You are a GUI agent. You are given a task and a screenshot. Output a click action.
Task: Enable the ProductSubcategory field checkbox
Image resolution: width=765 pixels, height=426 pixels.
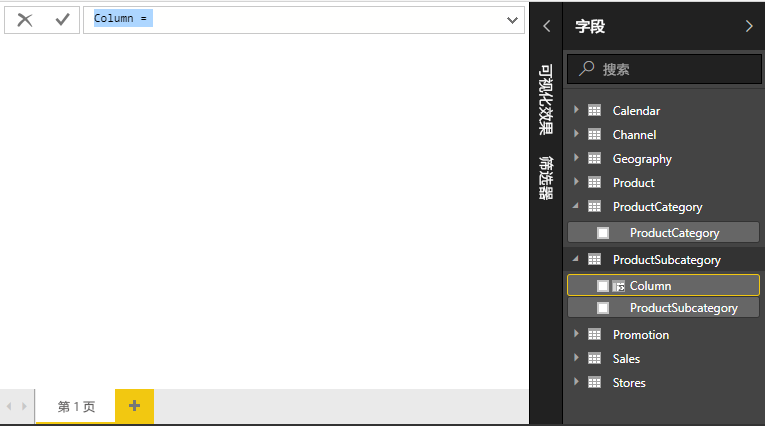point(602,308)
